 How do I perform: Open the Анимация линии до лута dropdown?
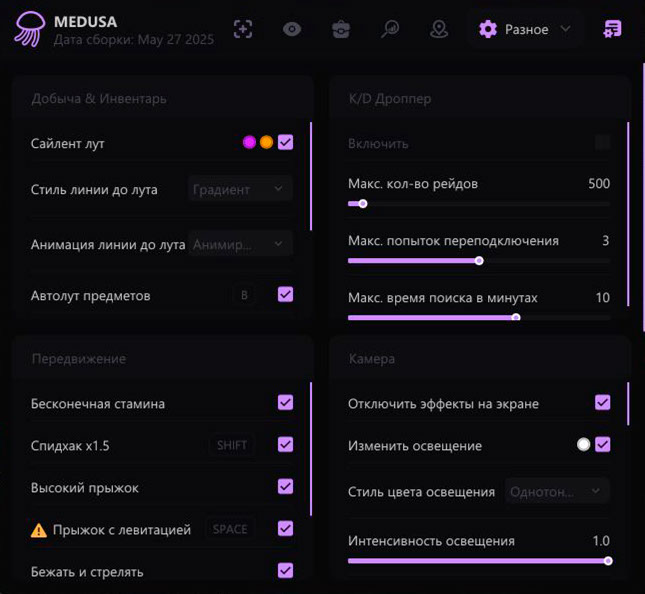240,243
